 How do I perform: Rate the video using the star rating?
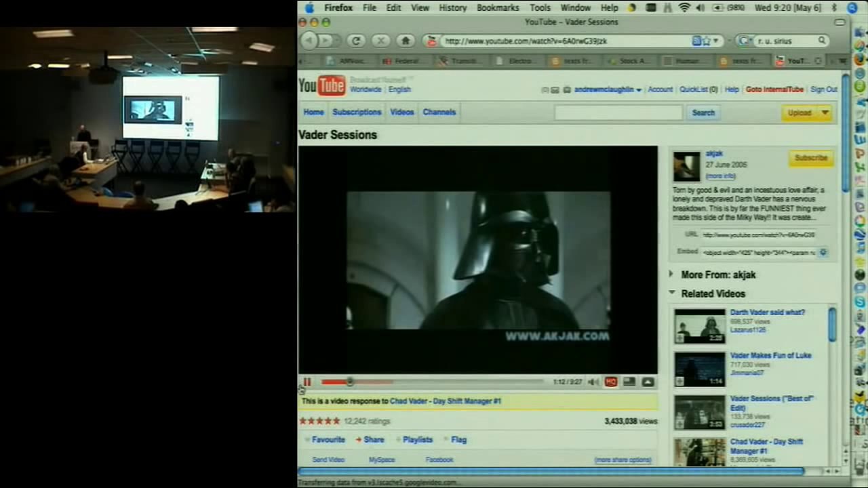[x=319, y=421]
